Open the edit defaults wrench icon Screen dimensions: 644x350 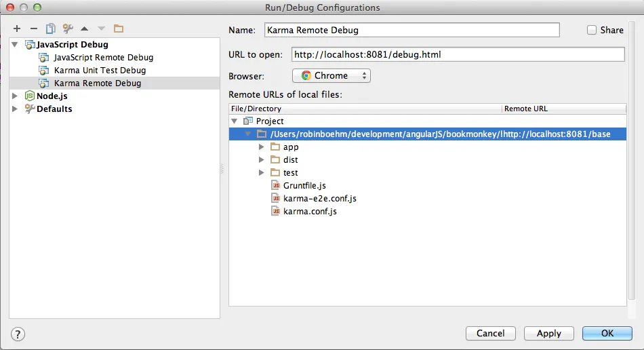point(68,28)
